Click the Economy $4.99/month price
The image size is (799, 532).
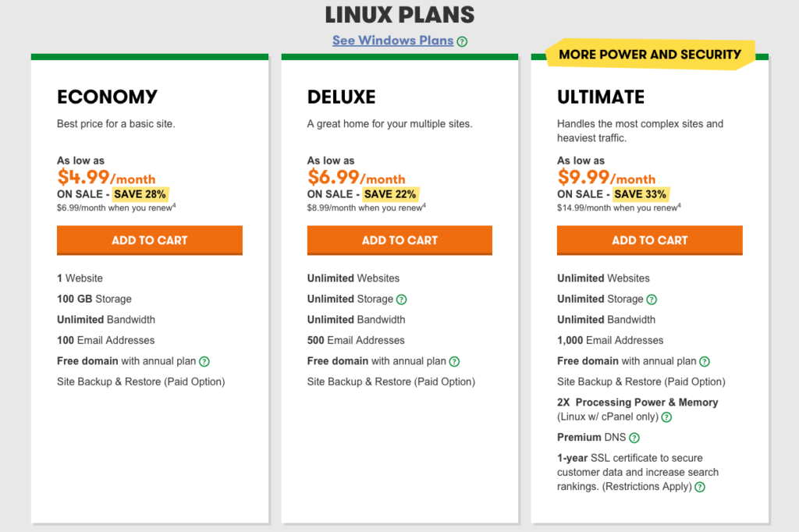[x=106, y=178]
